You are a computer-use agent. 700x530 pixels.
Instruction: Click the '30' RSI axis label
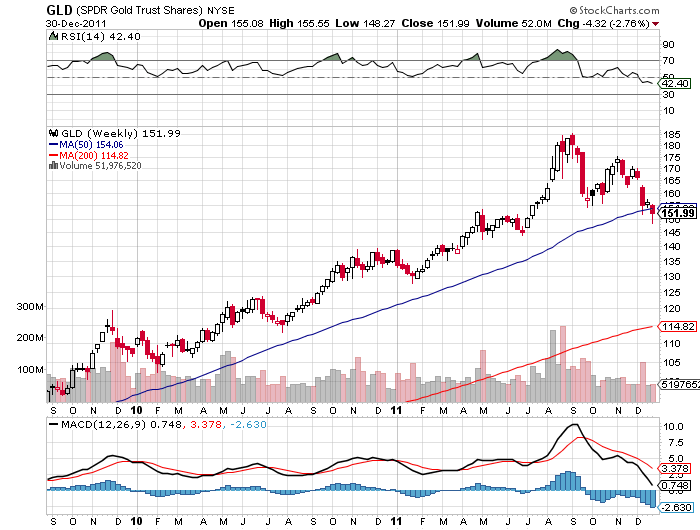click(668, 94)
